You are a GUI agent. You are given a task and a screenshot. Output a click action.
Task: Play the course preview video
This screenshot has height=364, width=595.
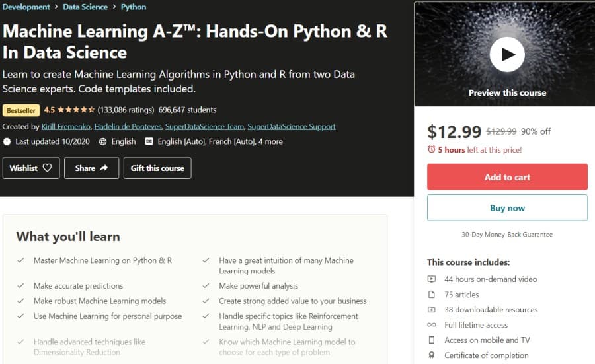tap(507, 55)
